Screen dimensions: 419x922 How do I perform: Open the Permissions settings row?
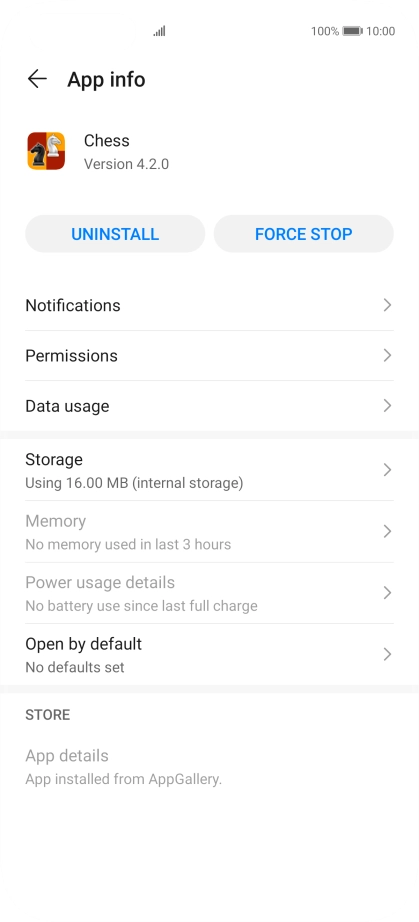[x=209, y=356]
